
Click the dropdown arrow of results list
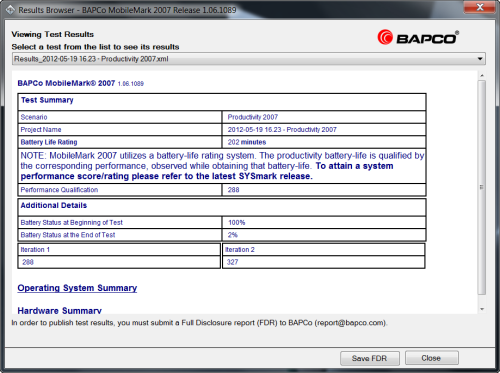point(480,59)
